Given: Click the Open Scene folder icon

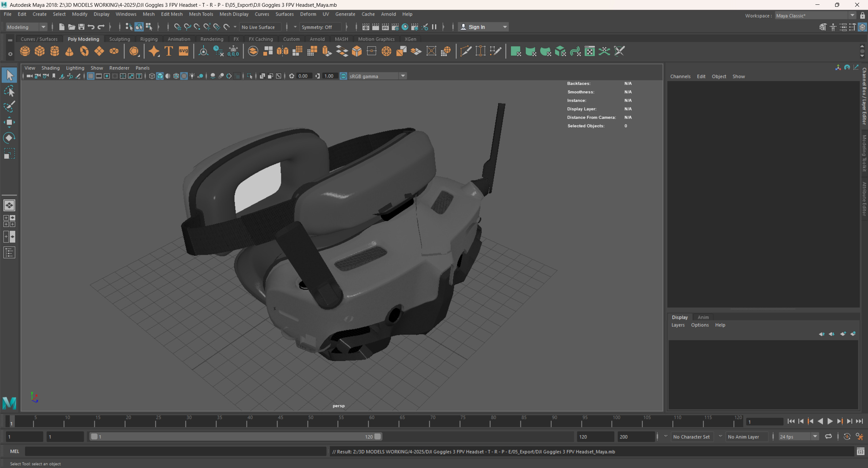Looking at the screenshot, I should (72, 27).
